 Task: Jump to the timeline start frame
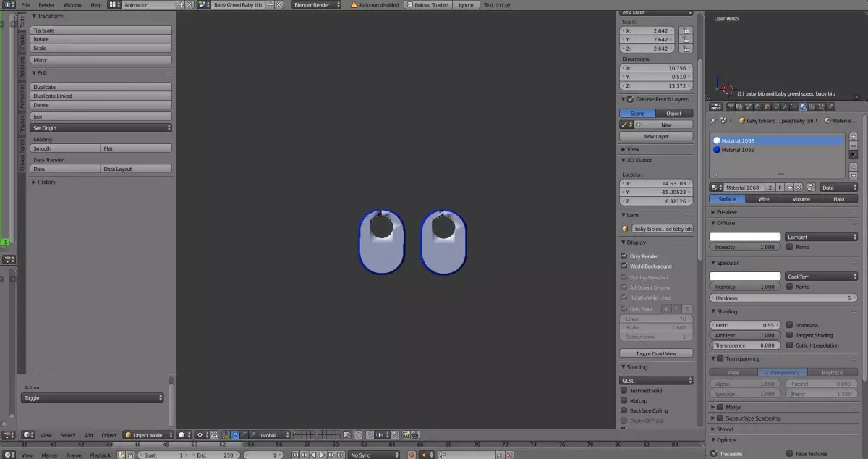click(295, 455)
